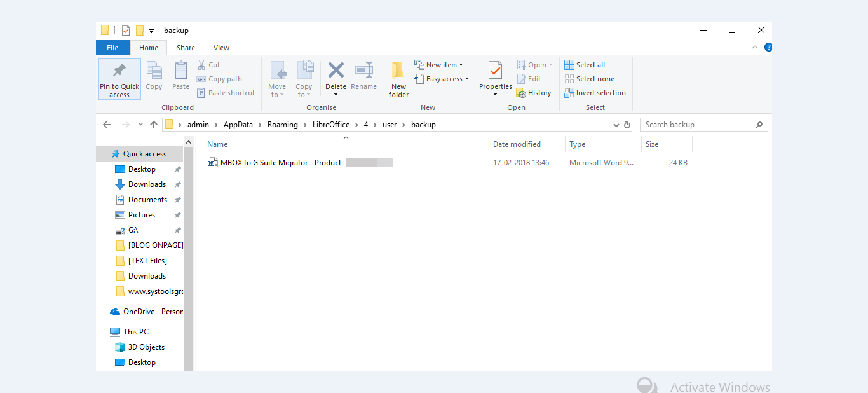Create a New folder
The width and height of the screenshot is (868, 393).
tap(398, 79)
